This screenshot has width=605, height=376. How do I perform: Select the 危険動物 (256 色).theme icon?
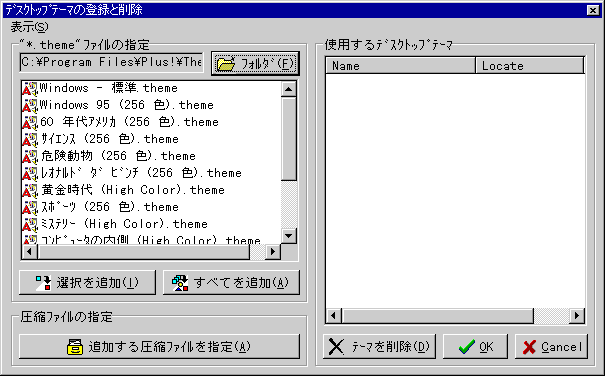[30, 156]
